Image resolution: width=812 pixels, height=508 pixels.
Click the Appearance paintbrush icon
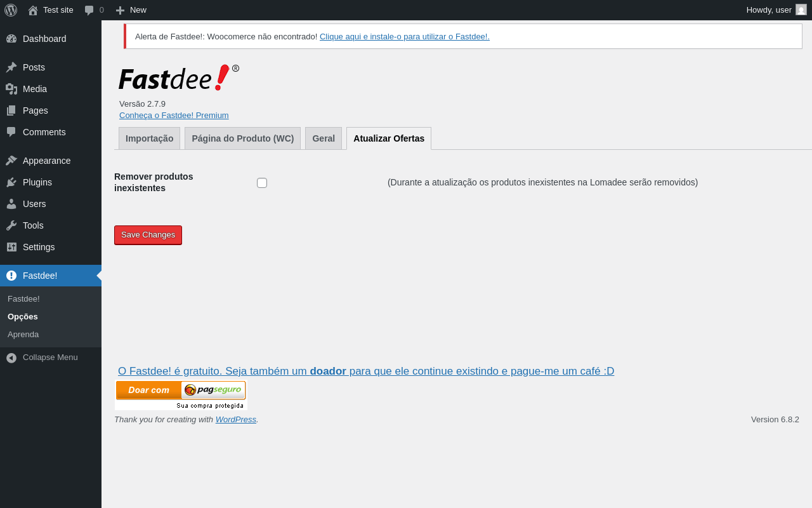[11, 161]
